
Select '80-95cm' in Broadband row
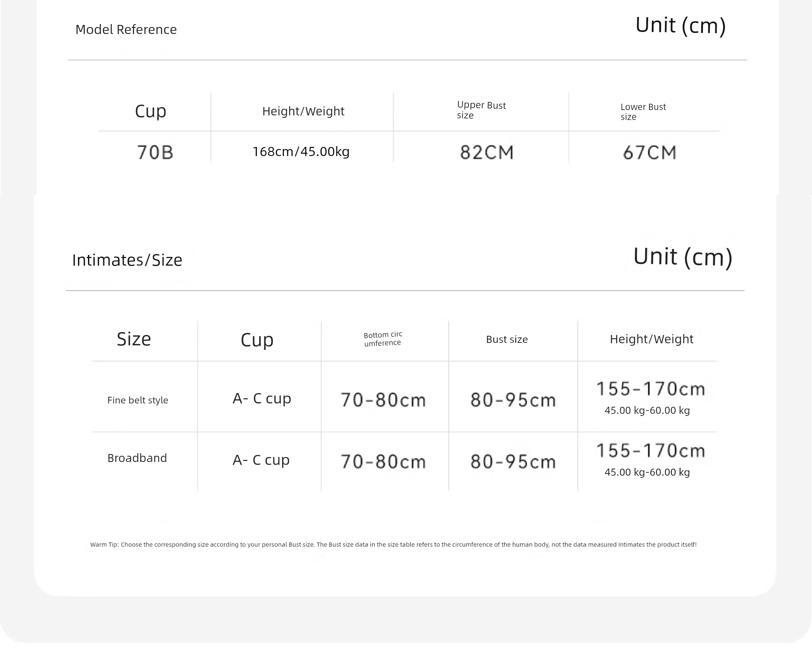tap(513, 462)
